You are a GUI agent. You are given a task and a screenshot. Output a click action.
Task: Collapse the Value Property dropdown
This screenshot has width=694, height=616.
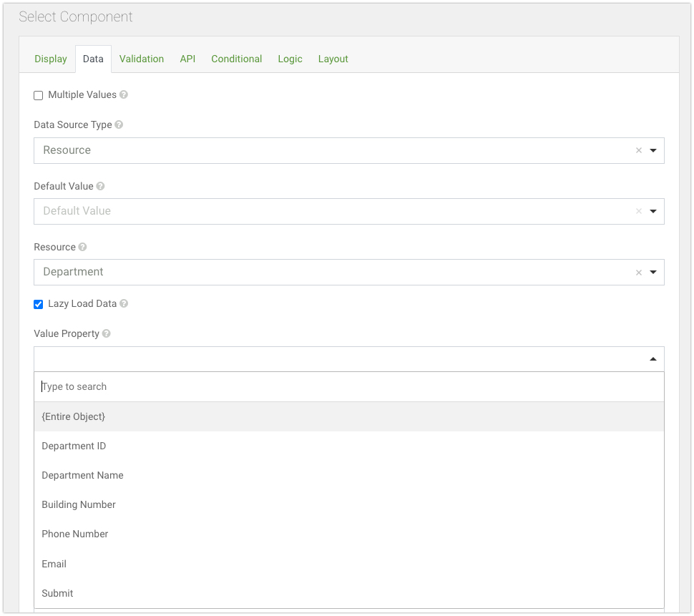[x=653, y=359]
